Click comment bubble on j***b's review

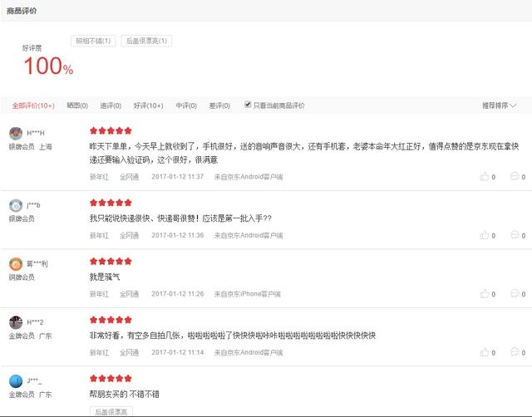click(515, 235)
